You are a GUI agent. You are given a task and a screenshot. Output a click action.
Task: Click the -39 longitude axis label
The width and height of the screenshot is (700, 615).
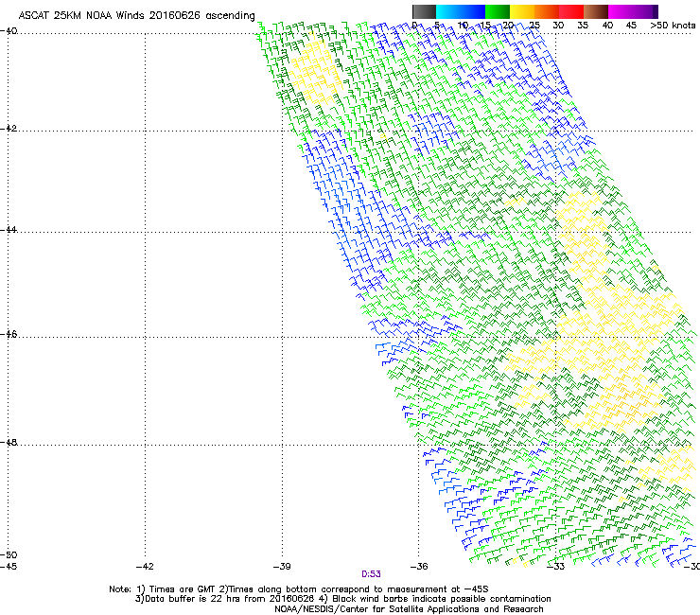point(282,567)
